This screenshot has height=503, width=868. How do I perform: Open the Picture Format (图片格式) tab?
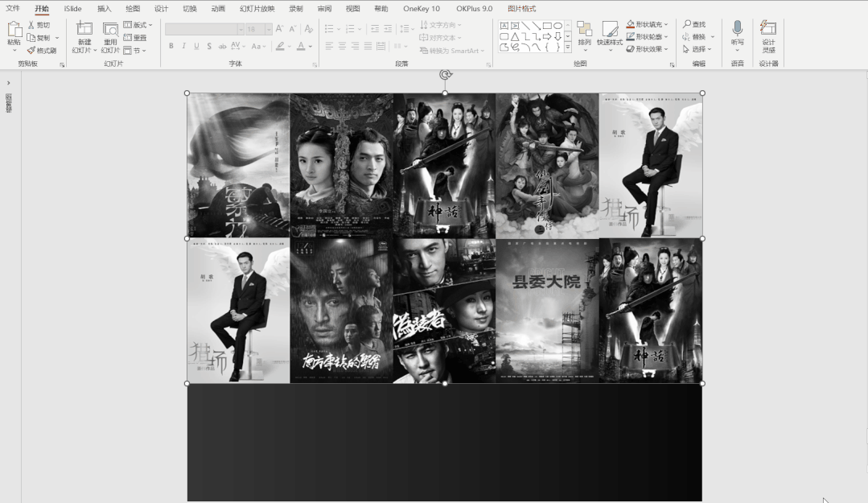click(521, 8)
